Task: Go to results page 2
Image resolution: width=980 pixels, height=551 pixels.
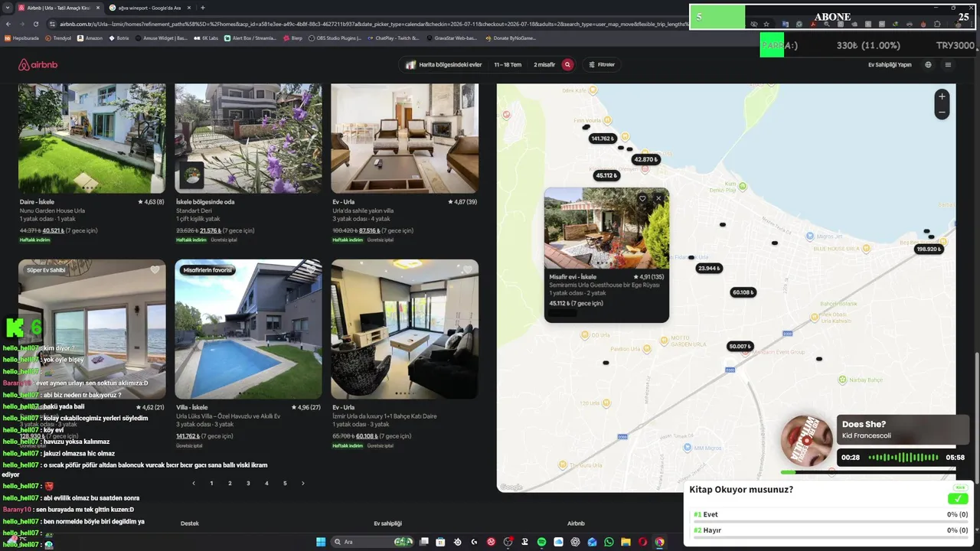Action: tap(230, 484)
